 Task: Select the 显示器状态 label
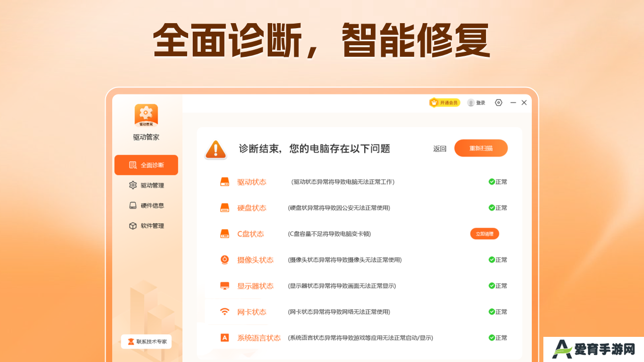[256, 286]
